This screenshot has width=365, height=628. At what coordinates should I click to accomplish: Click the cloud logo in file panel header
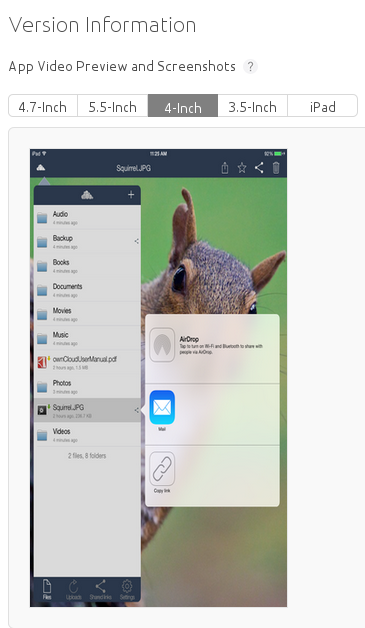pos(87,195)
